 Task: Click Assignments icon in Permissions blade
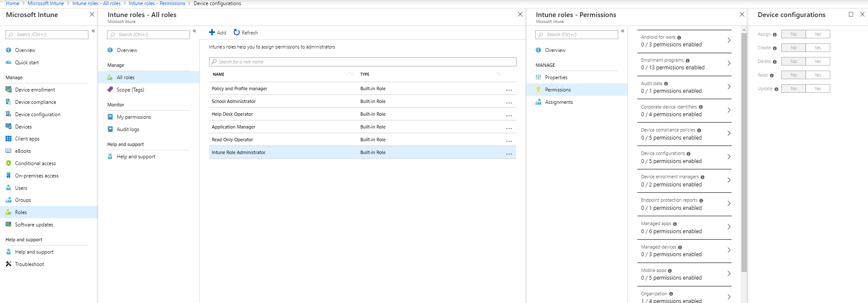pyautogui.click(x=538, y=102)
